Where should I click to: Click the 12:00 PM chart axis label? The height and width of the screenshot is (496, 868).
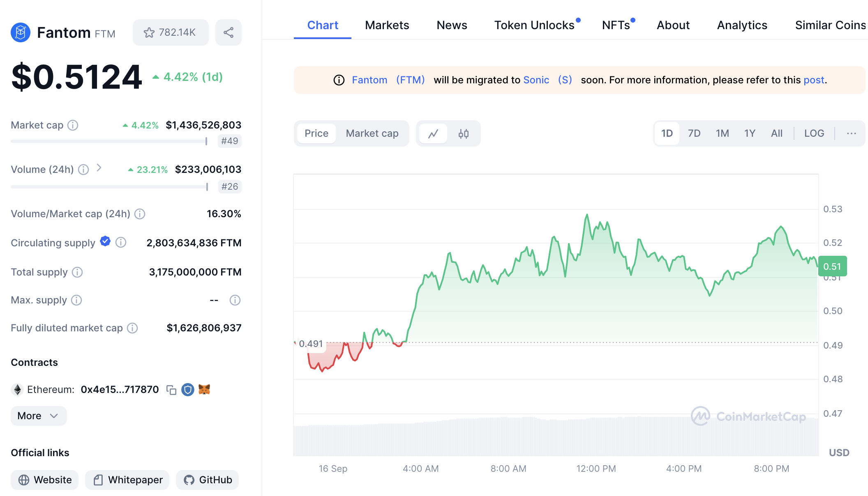[596, 468]
